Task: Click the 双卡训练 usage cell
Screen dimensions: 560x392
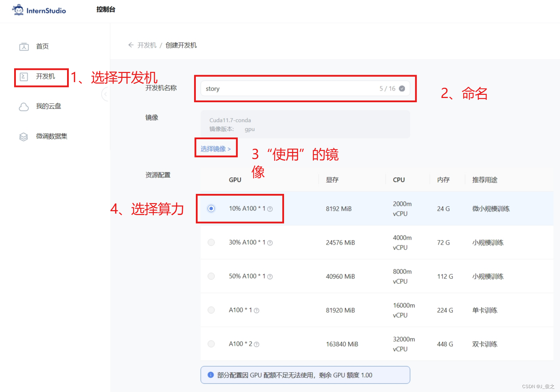Action: click(485, 344)
